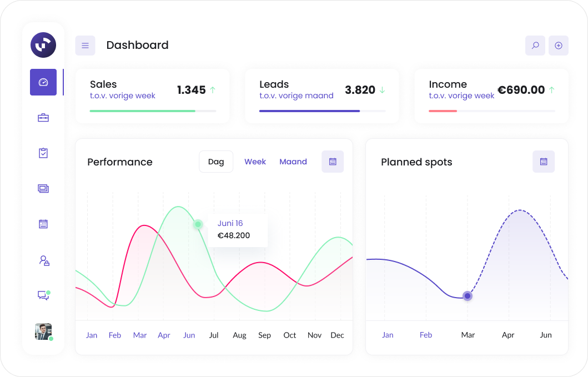Image resolution: width=588 pixels, height=377 pixels.
Task: Click the briefcase icon in sidebar
Action: point(43,118)
